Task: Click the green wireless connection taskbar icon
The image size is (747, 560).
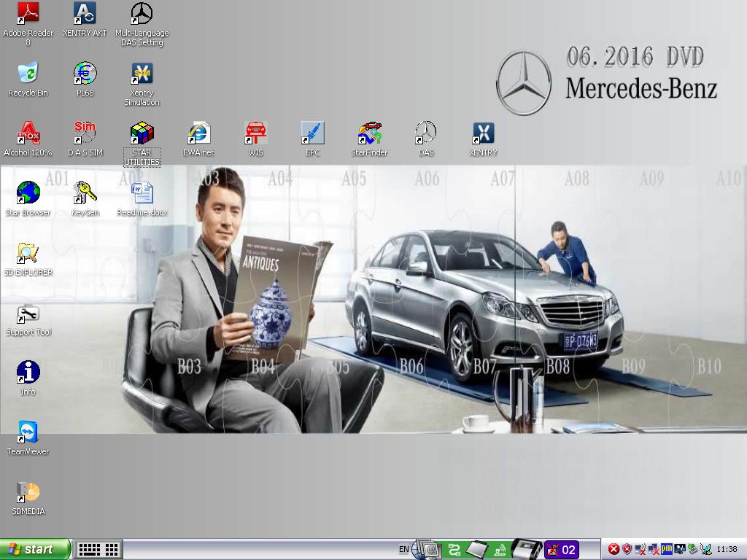Action: coord(500,550)
